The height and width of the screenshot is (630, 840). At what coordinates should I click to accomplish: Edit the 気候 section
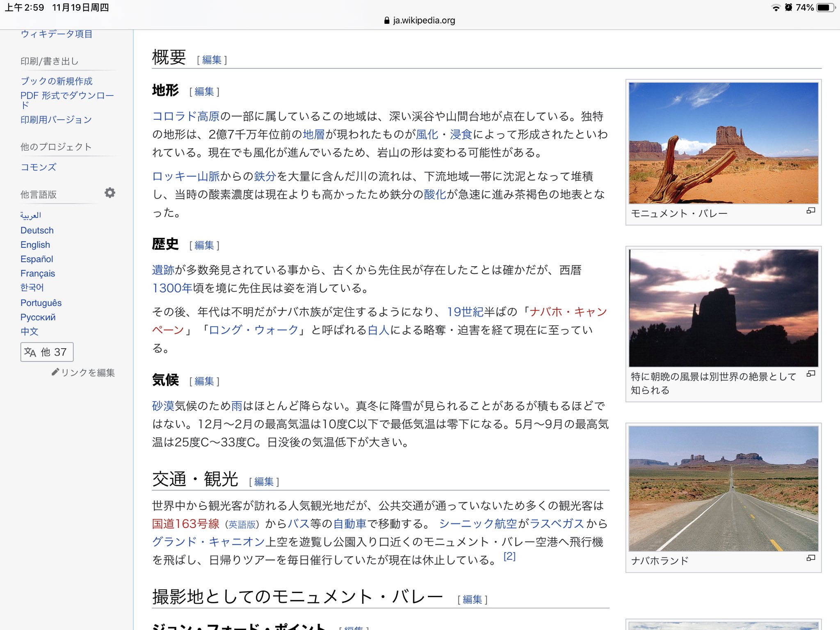(204, 381)
